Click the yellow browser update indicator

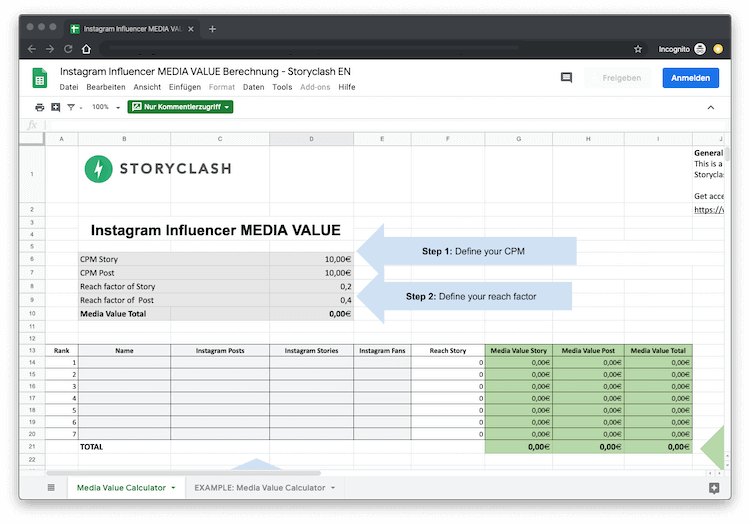(718, 49)
